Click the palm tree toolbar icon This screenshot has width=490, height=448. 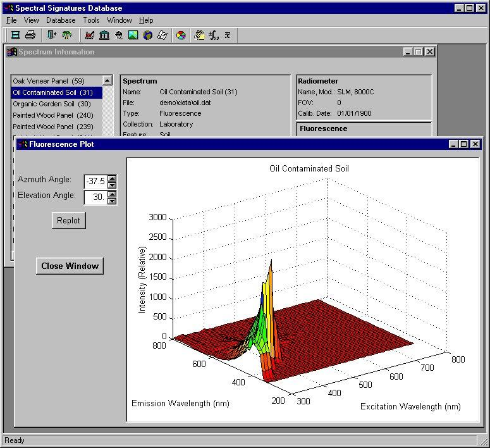pos(66,35)
